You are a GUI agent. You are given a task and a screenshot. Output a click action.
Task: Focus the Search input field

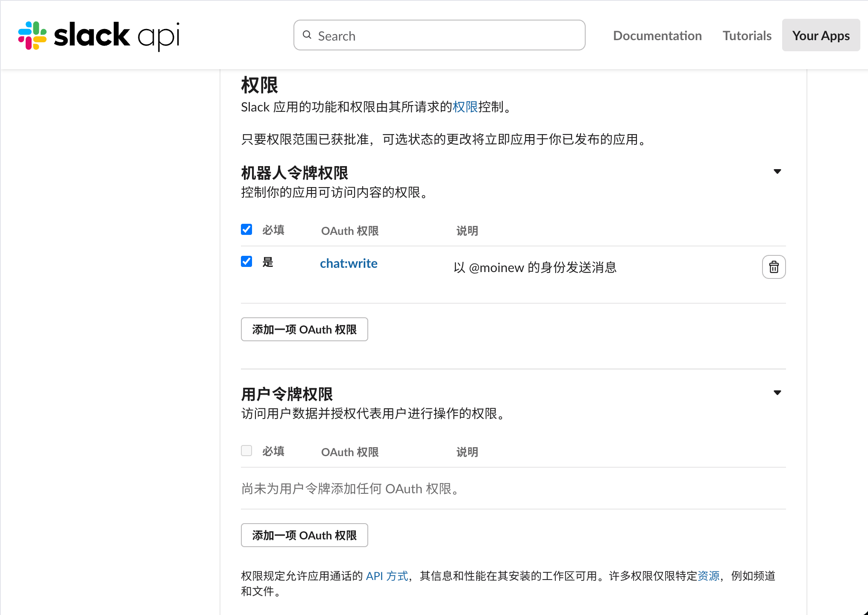440,35
